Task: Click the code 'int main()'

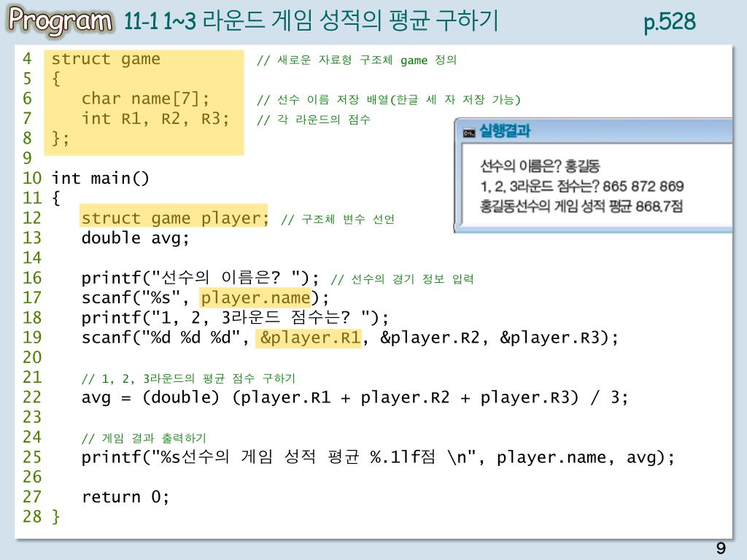Action: [101, 178]
